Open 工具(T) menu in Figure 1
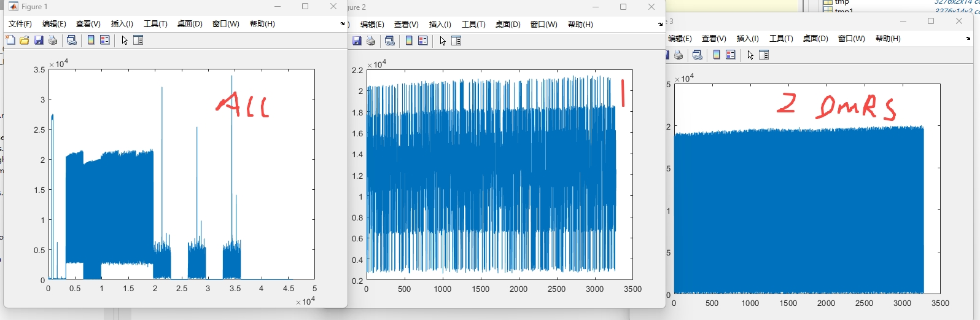Viewport: 980px width, 320px height. tap(155, 23)
